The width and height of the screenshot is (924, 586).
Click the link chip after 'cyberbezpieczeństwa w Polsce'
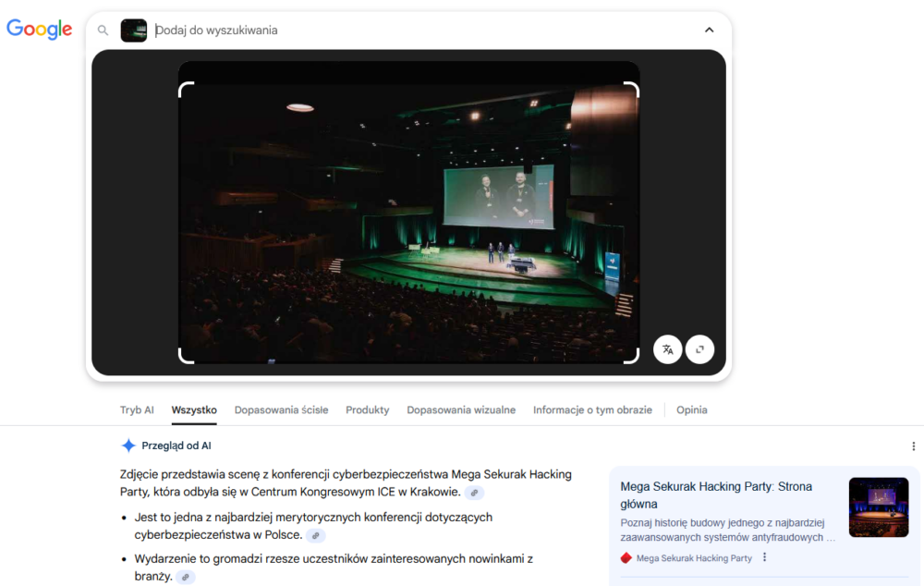point(315,535)
